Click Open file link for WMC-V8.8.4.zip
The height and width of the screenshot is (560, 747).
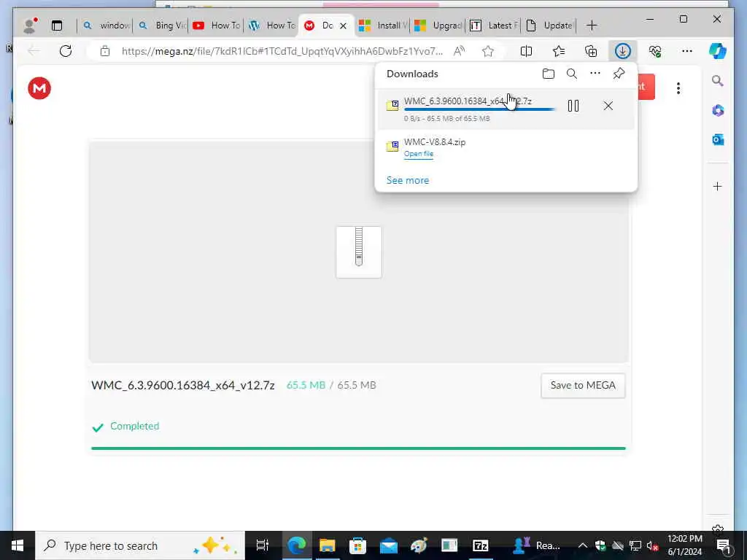click(418, 154)
